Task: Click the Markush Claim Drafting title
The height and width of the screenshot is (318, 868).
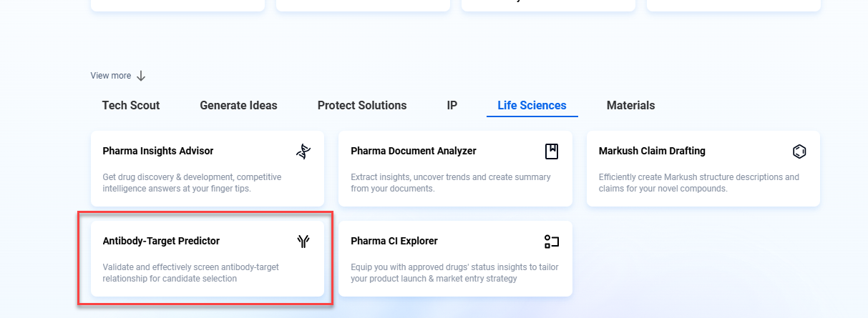Action: click(x=652, y=151)
